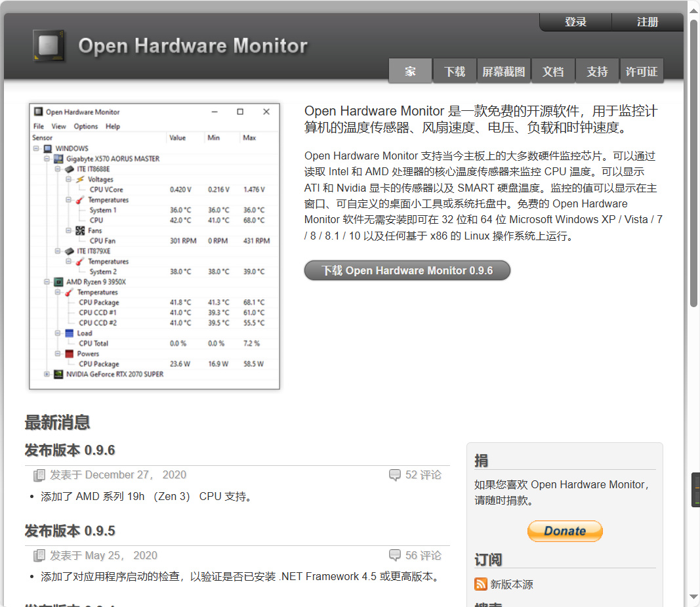Click the paragraph starting 支持当今主板上的大多数硬件监控芯片

pyautogui.click(x=484, y=196)
